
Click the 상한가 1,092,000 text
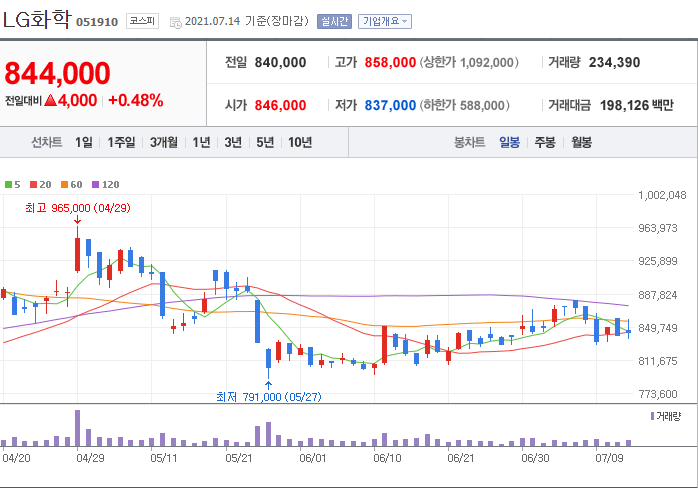click(x=469, y=62)
